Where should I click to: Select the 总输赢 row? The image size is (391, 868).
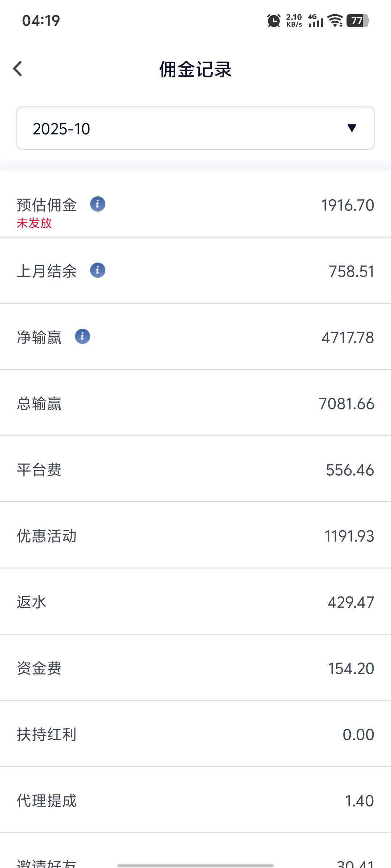coord(195,403)
